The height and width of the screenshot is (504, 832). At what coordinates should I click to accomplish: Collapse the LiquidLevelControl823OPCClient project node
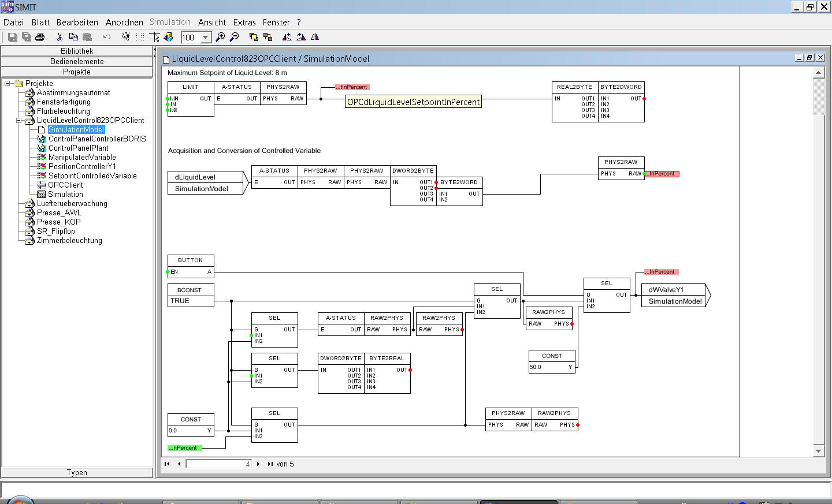[19, 120]
